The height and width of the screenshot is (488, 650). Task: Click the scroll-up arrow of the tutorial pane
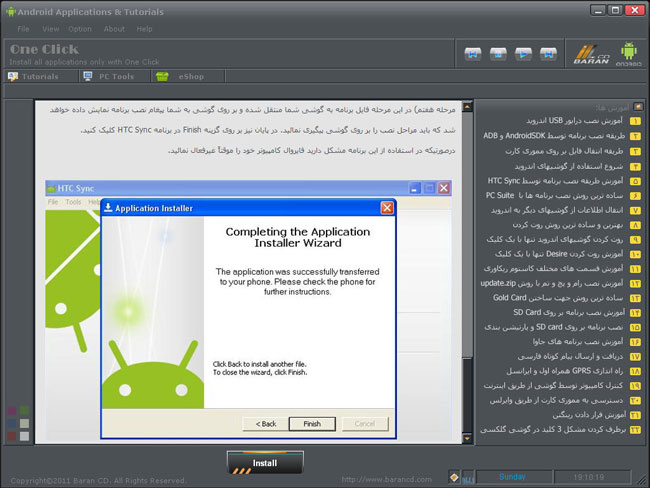467,107
